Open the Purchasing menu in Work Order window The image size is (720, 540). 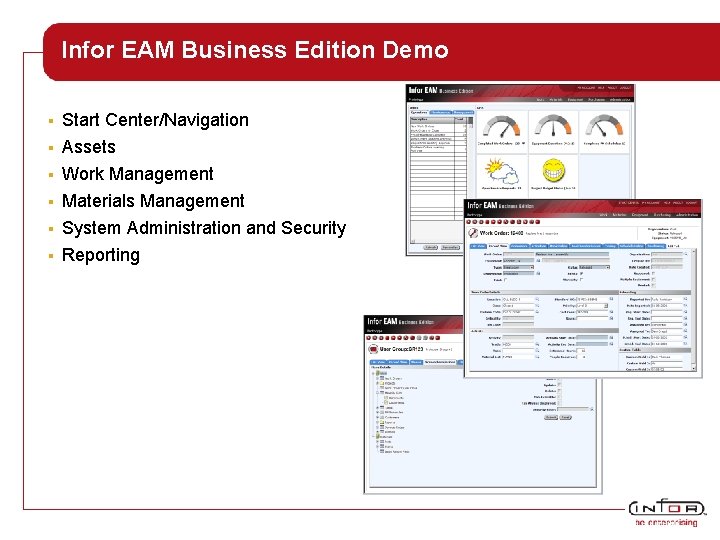[x=662, y=214]
